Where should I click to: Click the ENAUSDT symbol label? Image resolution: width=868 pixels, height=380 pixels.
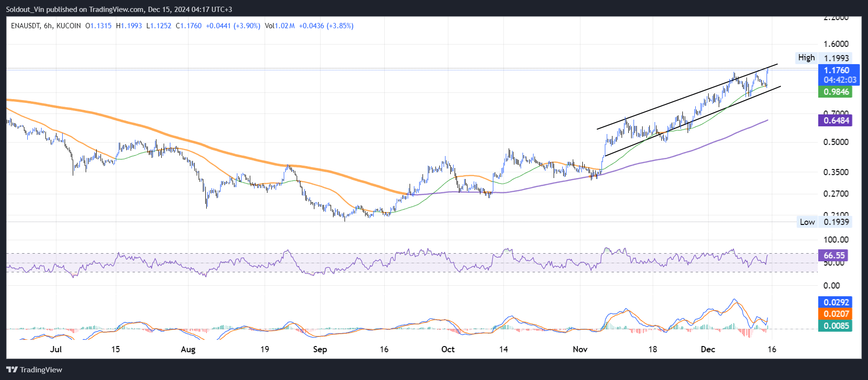25,26
